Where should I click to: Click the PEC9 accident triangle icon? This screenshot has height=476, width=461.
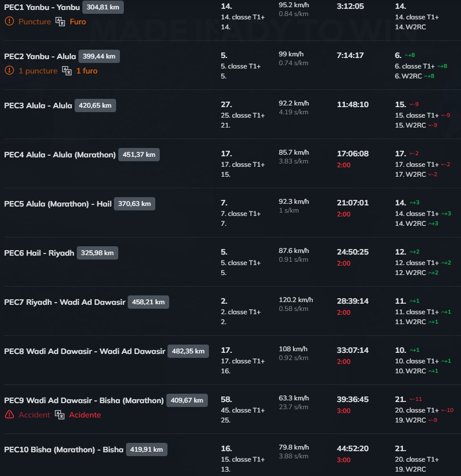(x=9, y=415)
